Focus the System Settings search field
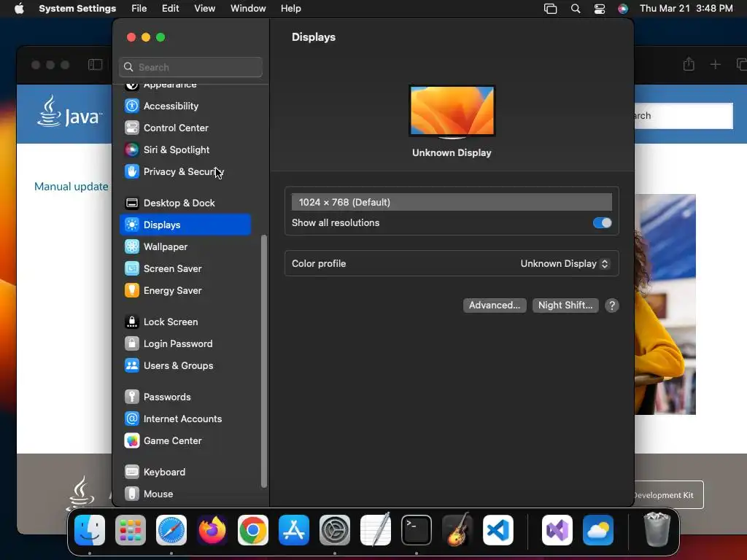The width and height of the screenshot is (747, 560). (190, 67)
